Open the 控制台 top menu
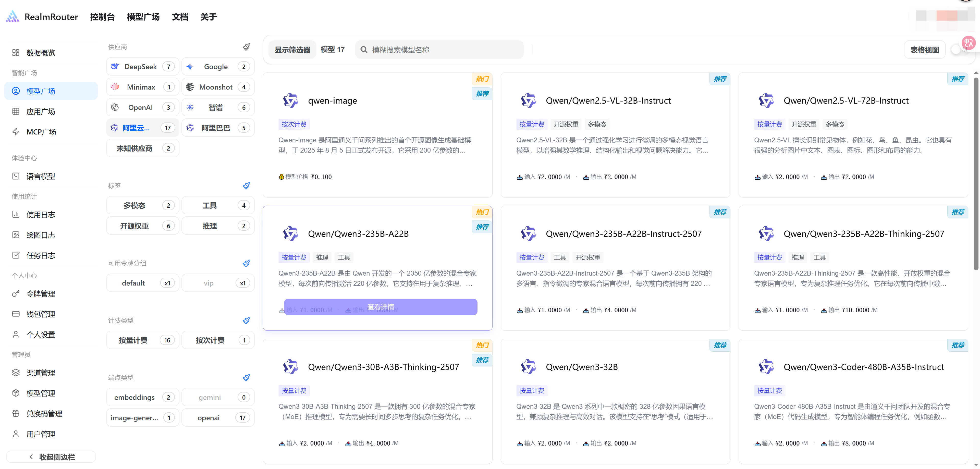Viewport: 980px width, 469px height. click(102, 17)
